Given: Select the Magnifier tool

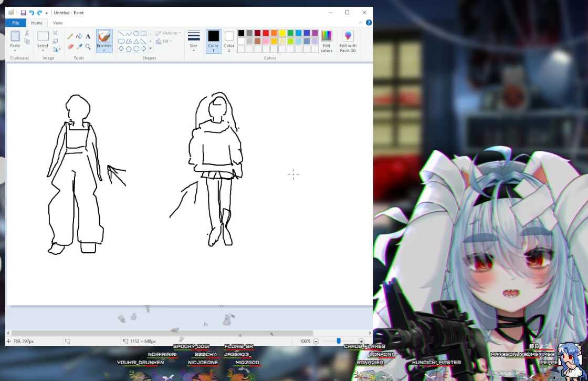Looking at the screenshot, I should pyautogui.click(x=88, y=47).
